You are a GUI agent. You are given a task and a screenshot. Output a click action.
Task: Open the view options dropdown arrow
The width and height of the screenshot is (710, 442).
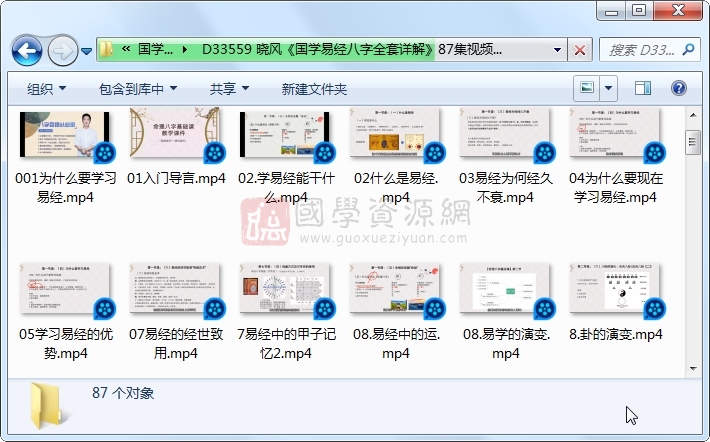pos(609,88)
